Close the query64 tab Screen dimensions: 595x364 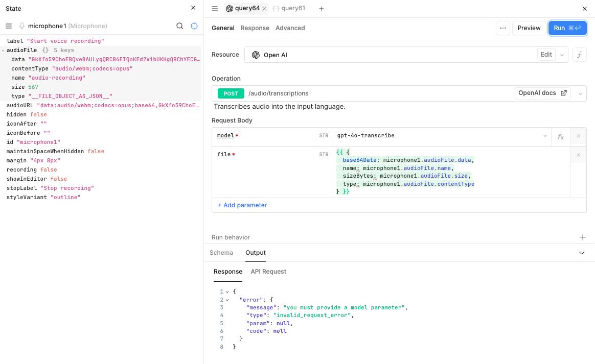264,8
